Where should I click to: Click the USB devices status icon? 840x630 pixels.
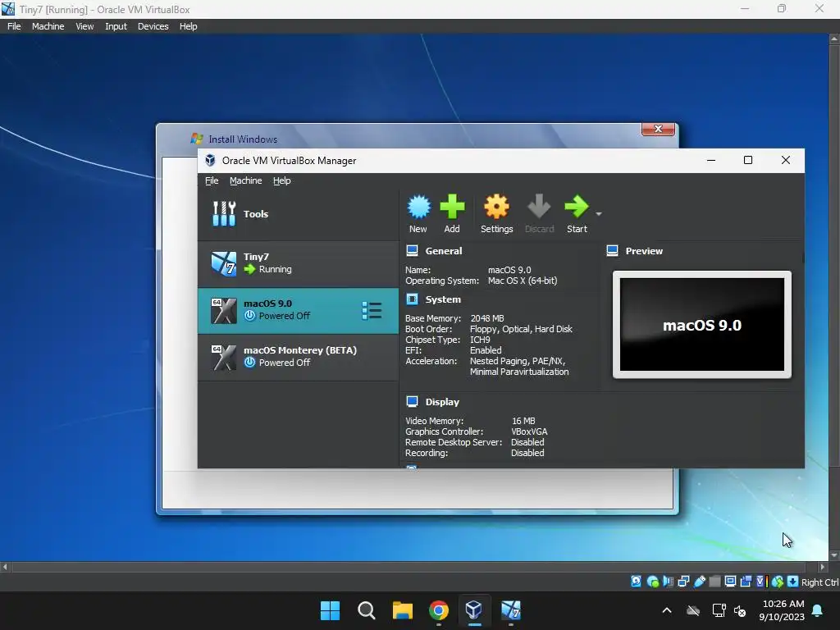[700, 582]
